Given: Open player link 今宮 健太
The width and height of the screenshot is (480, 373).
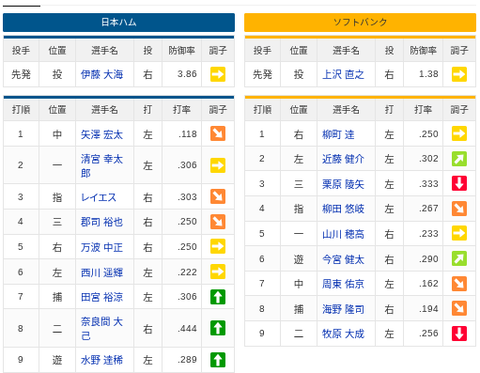Looking at the screenshot, I should pyautogui.click(x=343, y=259).
